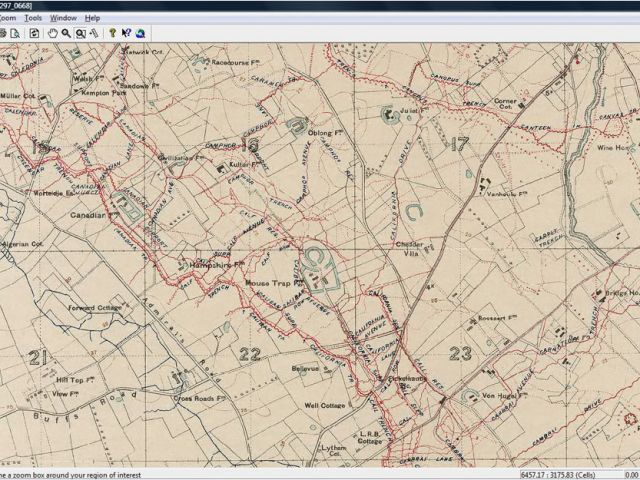Open the Help menu
640x480 pixels.
point(92,18)
